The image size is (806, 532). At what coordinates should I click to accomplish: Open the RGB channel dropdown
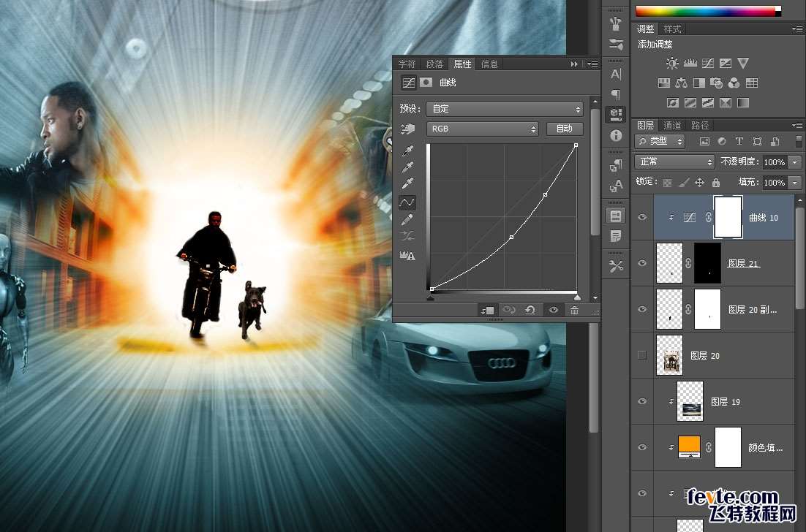click(x=482, y=129)
